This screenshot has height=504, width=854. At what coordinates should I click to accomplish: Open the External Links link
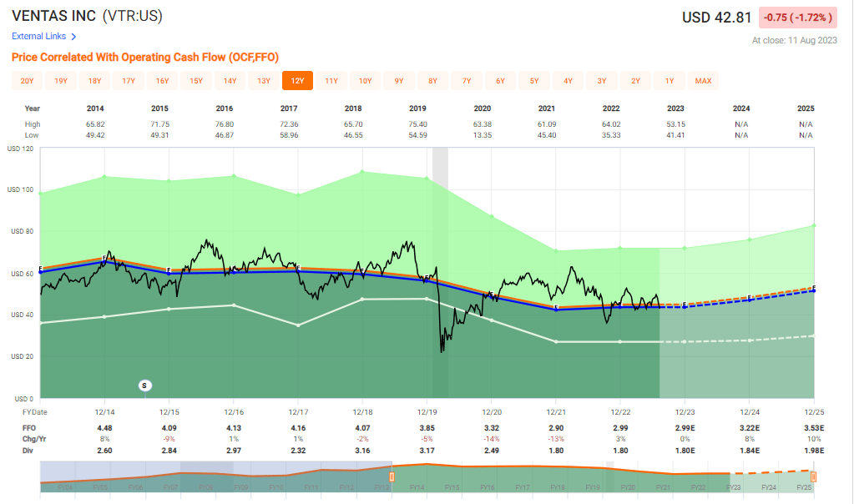(x=38, y=36)
